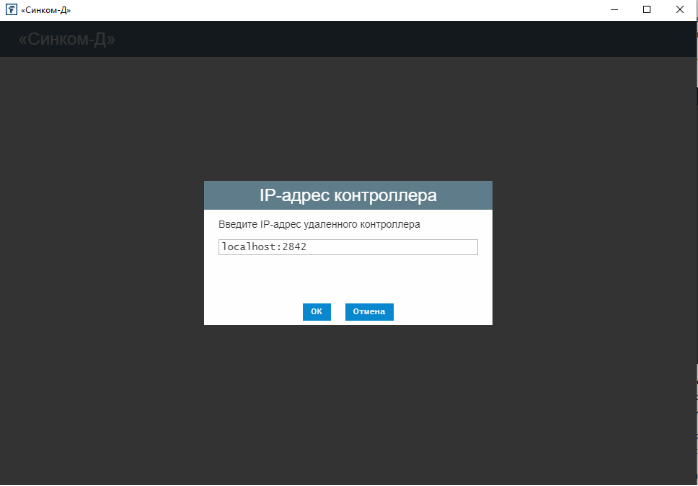
Task: Click the «Синком-Д» window title text
Action: (x=46, y=9)
